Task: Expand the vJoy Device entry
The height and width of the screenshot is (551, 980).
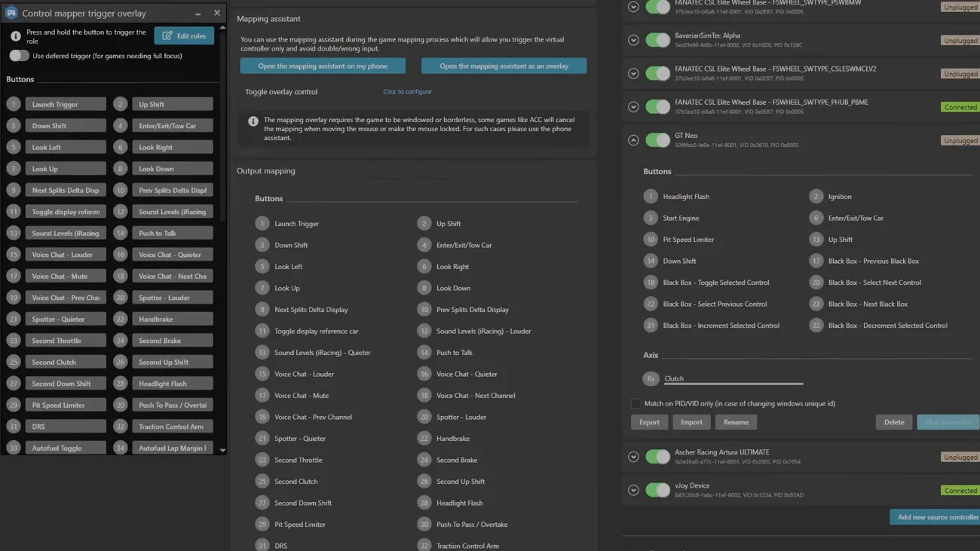Action: [x=633, y=490]
